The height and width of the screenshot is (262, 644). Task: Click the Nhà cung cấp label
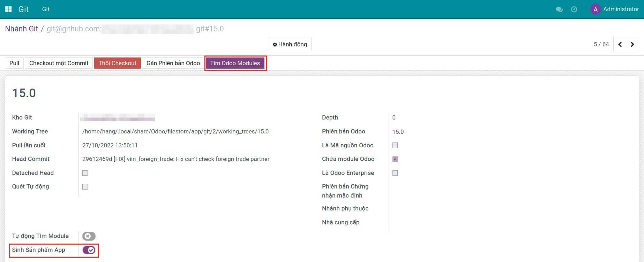[340, 222]
